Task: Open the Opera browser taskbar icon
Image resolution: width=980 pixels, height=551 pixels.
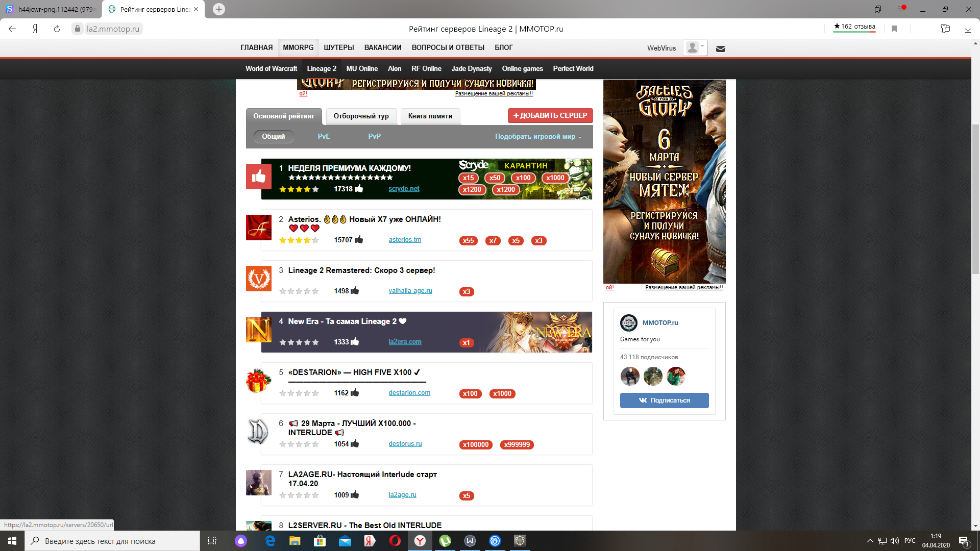Action: (395, 541)
